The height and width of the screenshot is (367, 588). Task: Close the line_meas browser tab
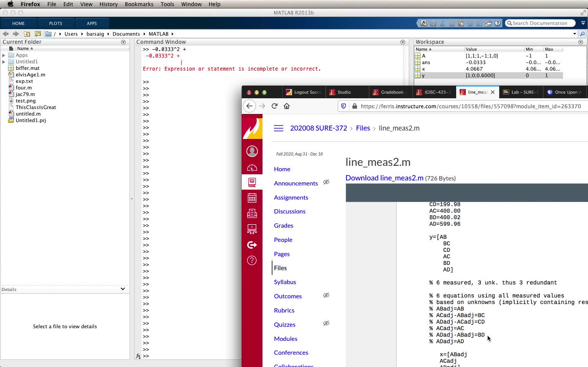coord(493,92)
